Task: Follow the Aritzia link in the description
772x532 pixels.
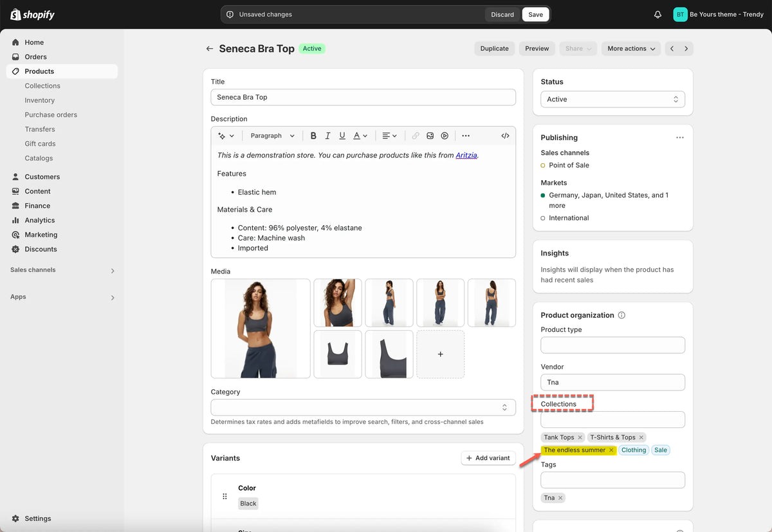Action: [x=466, y=155]
